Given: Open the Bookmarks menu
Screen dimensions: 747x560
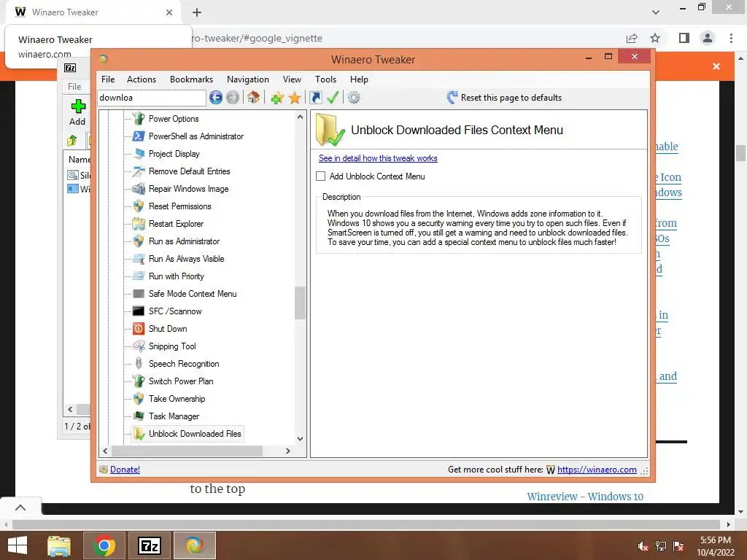Looking at the screenshot, I should coord(192,79).
